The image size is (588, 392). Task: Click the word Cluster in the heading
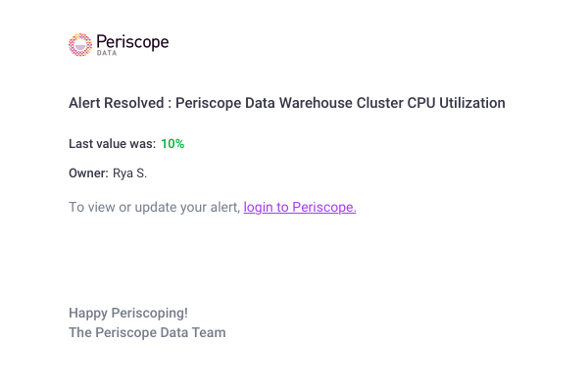click(x=379, y=103)
